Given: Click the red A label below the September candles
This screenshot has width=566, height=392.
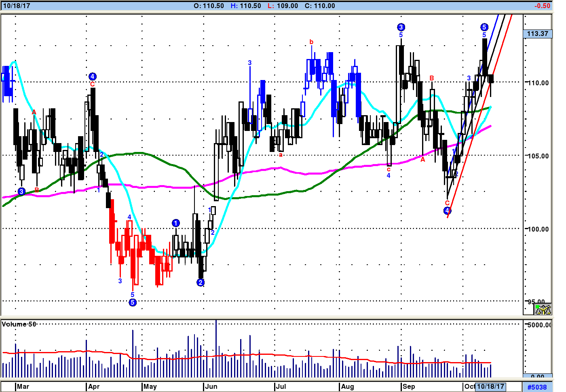Looking at the screenshot, I should (423, 160).
